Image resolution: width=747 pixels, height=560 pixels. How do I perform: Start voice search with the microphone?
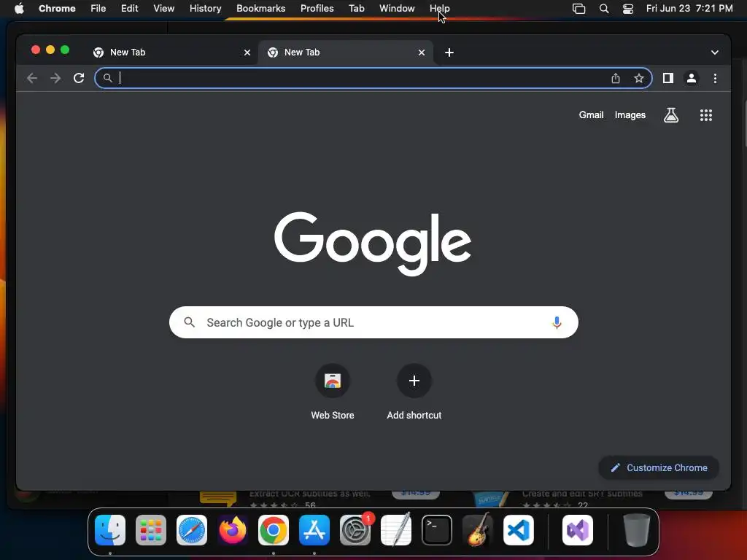pos(557,322)
